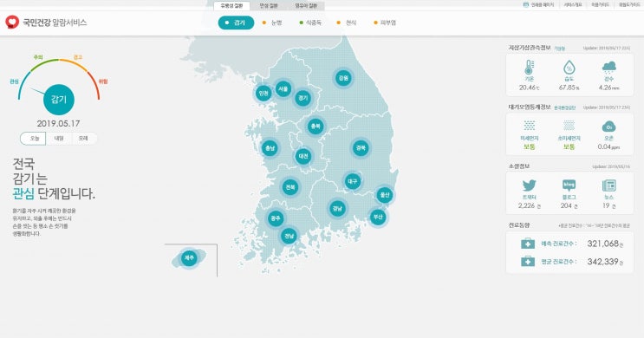Click the 4.26 precipitation value
Screen dimensions: 644x338
click(608, 88)
